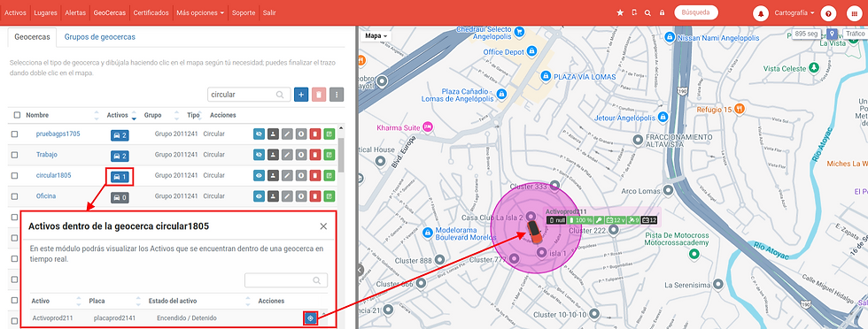Click the Búsqueda button
Screen dimensions: 868x329
click(x=696, y=12)
